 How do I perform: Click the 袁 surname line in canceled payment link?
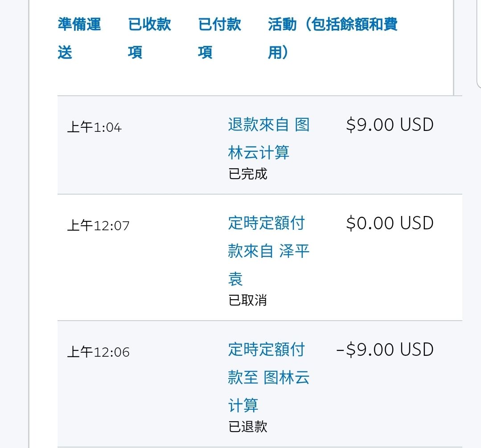pyautogui.click(x=235, y=279)
